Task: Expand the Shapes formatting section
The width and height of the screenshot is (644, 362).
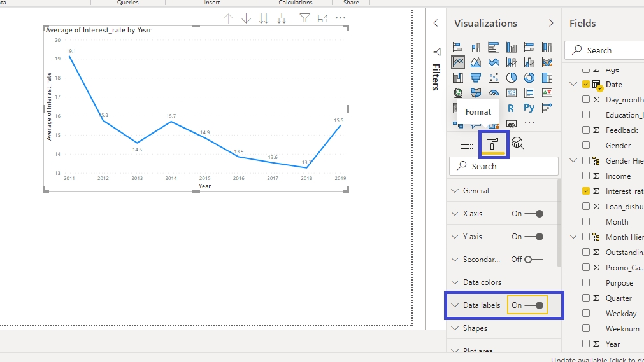Action: pos(475,328)
